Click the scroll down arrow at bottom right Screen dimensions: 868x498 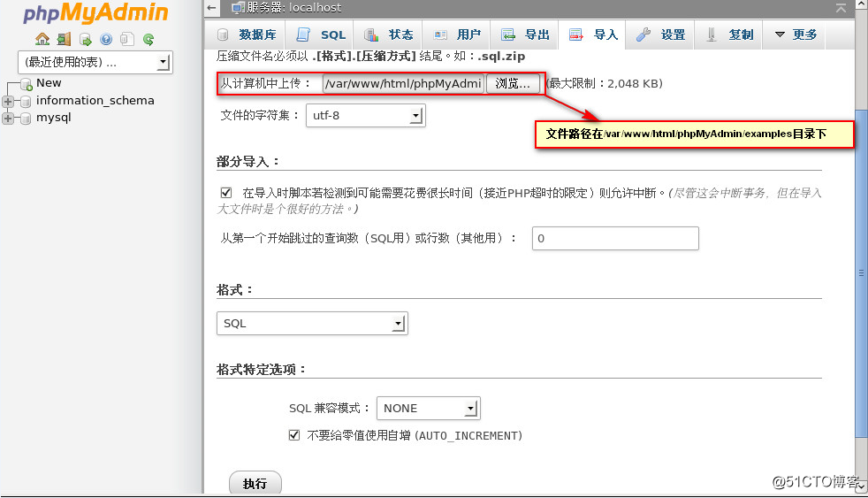coord(861,487)
